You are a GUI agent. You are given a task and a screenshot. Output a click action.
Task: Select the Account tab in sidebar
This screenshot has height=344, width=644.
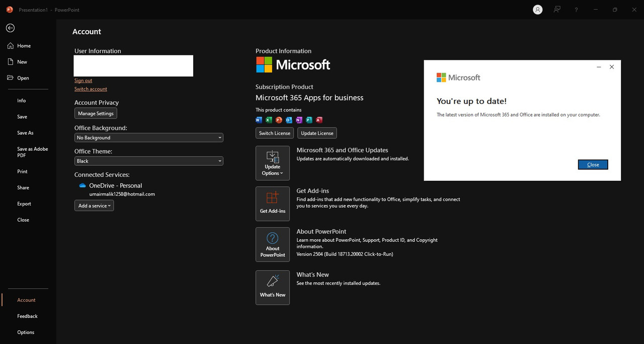[x=26, y=300]
